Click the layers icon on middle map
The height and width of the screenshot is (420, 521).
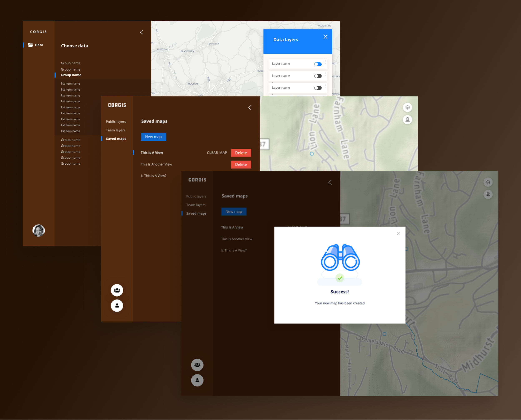click(407, 107)
